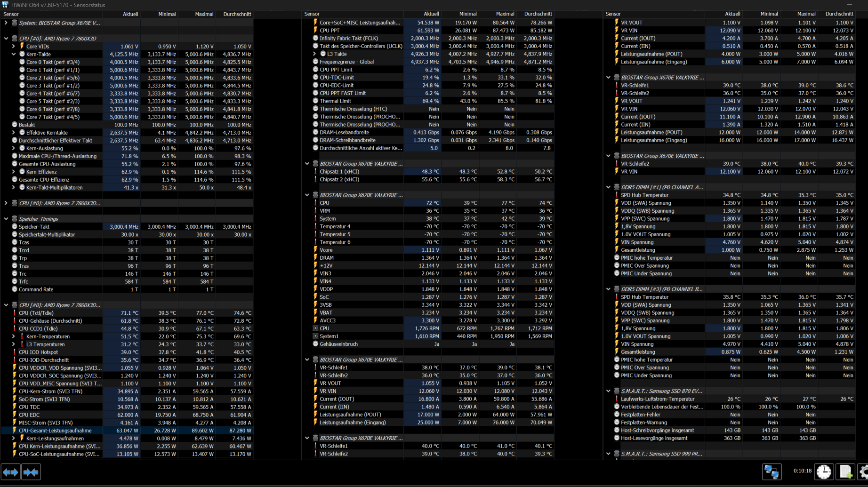868x487 pixels.
Task: Select the Host-Schreibvorgänge insgesamt row
Action: (x=729, y=430)
